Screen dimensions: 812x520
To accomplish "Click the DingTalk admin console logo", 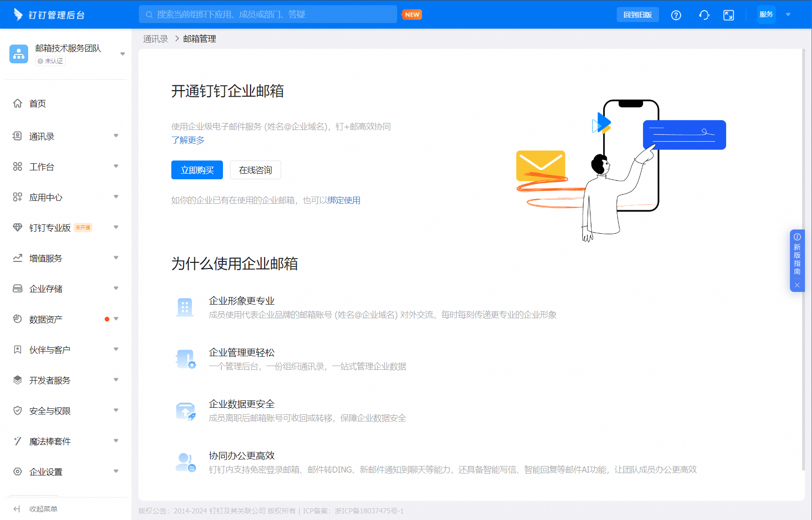I will tap(49, 15).
